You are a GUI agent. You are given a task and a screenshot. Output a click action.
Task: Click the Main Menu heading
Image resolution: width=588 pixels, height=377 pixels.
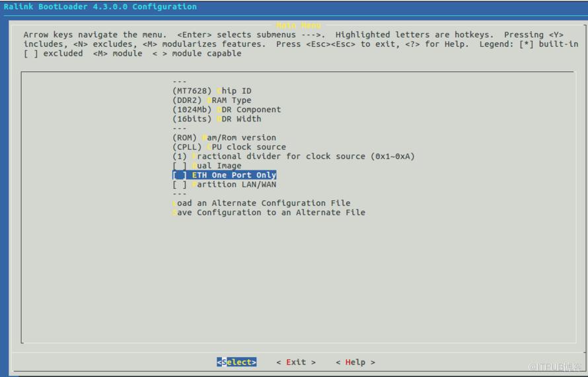299,26
